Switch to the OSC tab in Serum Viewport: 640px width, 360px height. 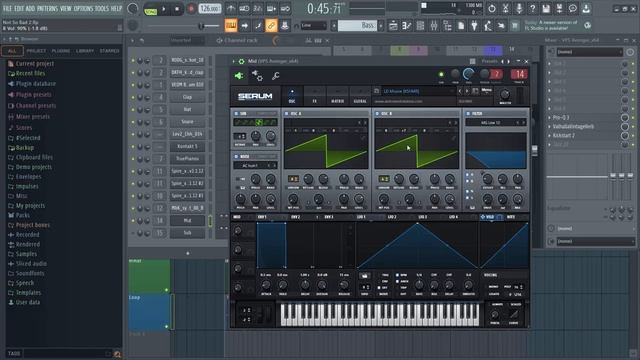click(x=292, y=96)
